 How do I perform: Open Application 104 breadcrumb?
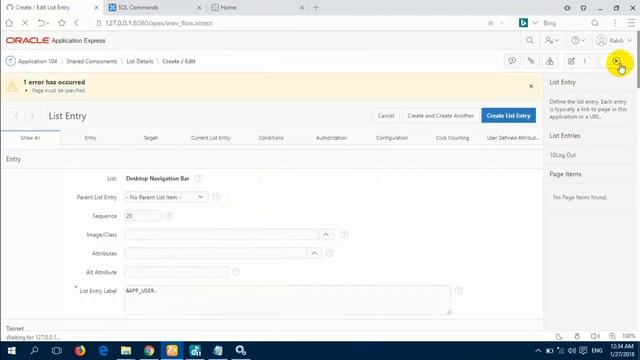(38, 61)
